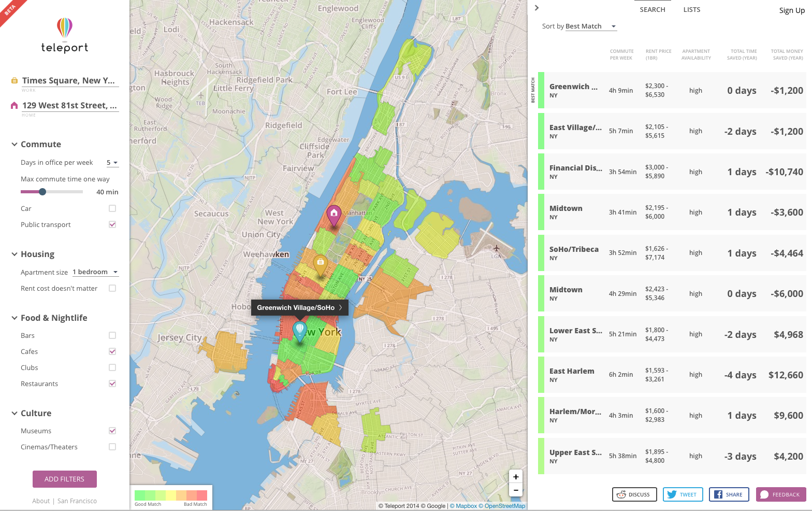Zoom out the map with minus button

click(x=516, y=490)
